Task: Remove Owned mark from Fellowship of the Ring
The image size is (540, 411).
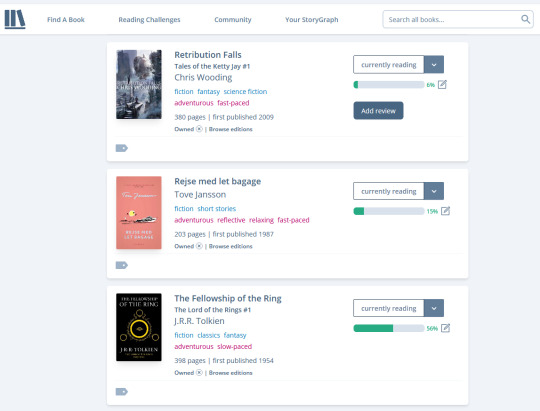Action: click(x=199, y=372)
